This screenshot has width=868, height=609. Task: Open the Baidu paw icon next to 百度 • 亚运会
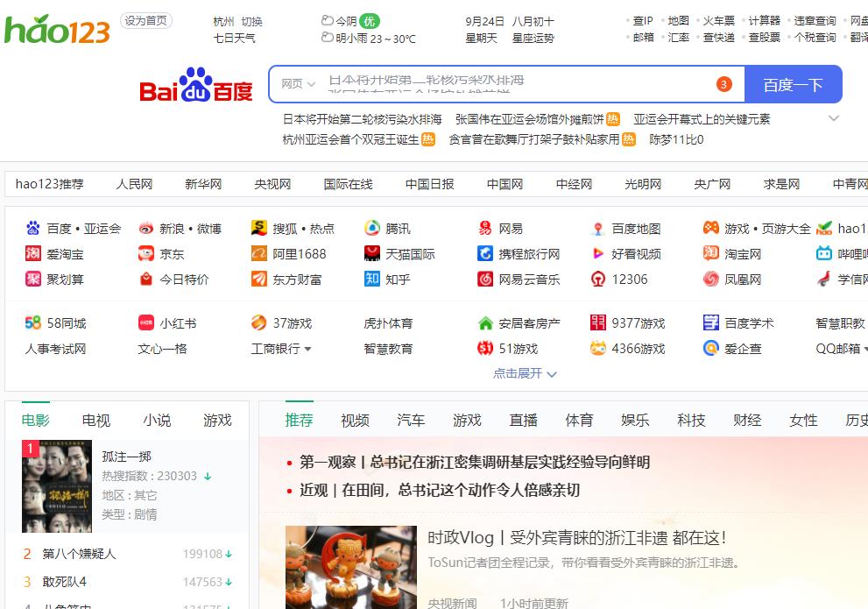33,228
